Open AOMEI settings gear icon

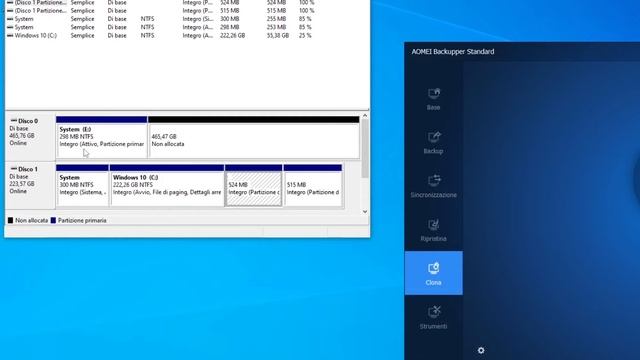coord(481,350)
